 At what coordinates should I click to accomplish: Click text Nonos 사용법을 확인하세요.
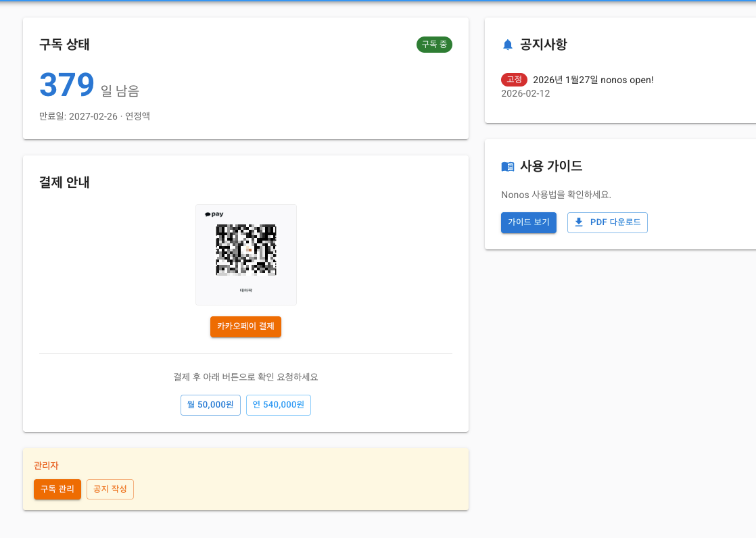tap(556, 195)
